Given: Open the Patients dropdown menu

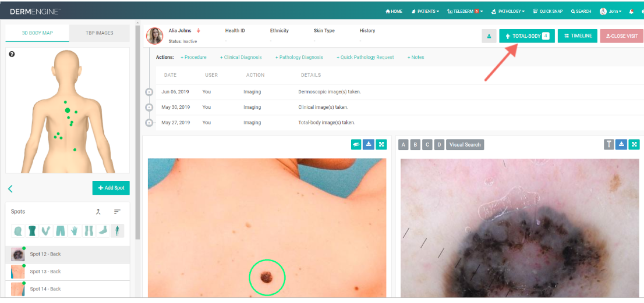Looking at the screenshot, I should tap(426, 12).
